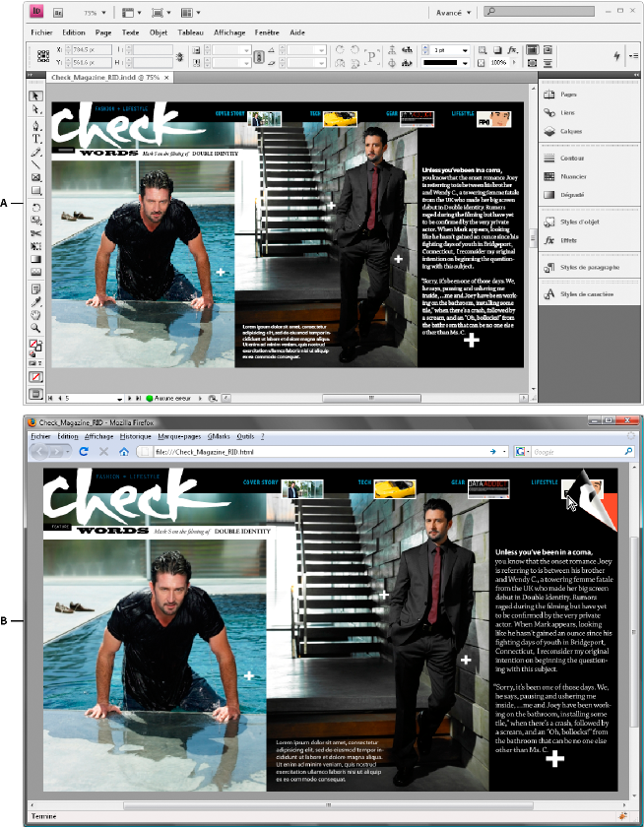This screenshot has height=827, width=644.
Task: Select the Type tool
Action: coord(35,139)
